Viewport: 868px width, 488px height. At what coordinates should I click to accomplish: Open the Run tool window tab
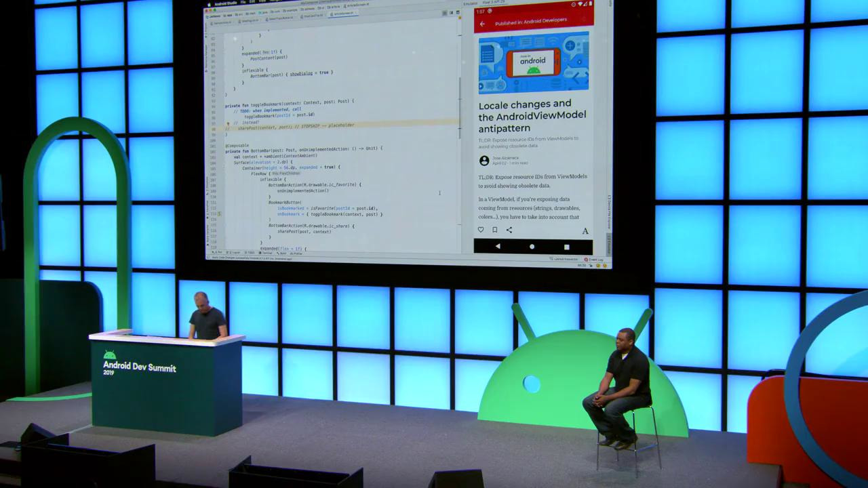(217, 253)
